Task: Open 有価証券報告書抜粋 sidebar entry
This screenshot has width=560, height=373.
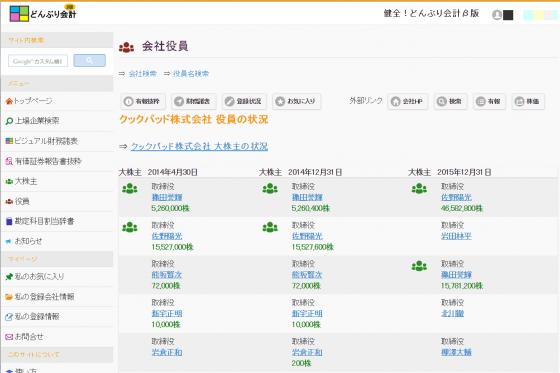Action: (x=44, y=161)
